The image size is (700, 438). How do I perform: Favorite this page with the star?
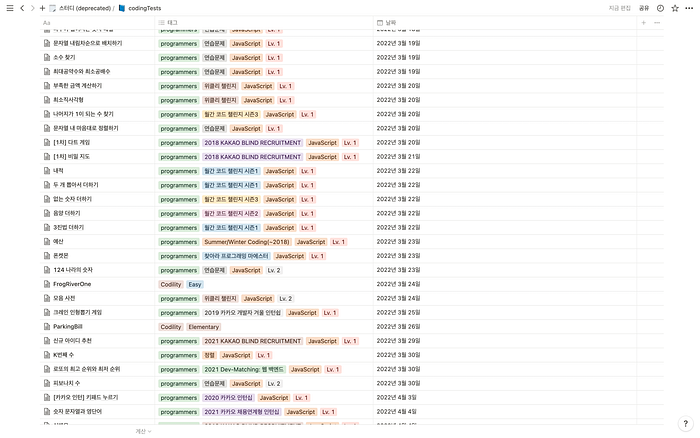[675, 8]
